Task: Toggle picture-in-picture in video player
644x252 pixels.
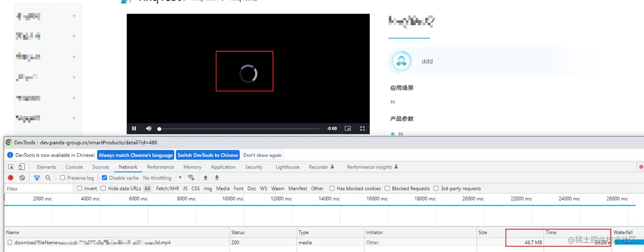Action: [x=348, y=128]
